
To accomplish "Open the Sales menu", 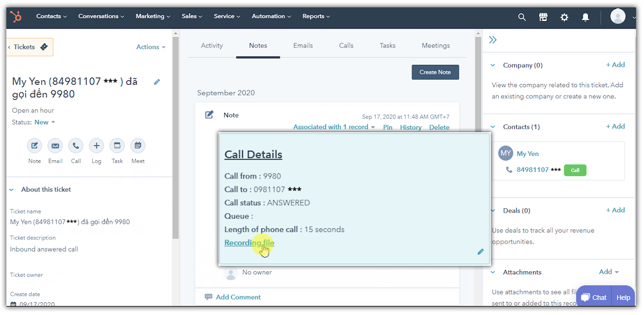I will point(192,16).
